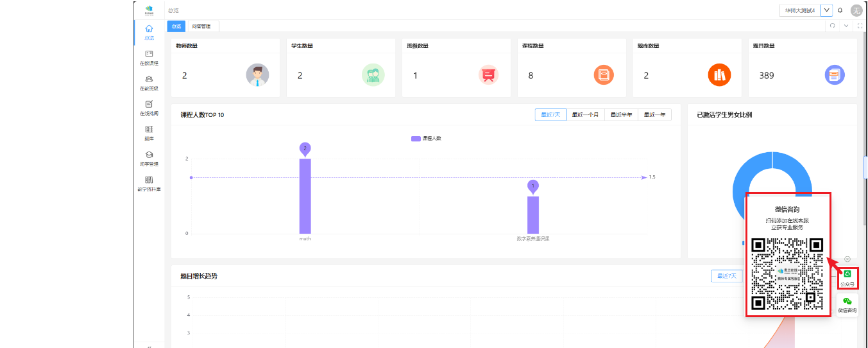This screenshot has height=348, width=868.
Task: Open 教学资料库 resource library
Action: (x=149, y=183)
